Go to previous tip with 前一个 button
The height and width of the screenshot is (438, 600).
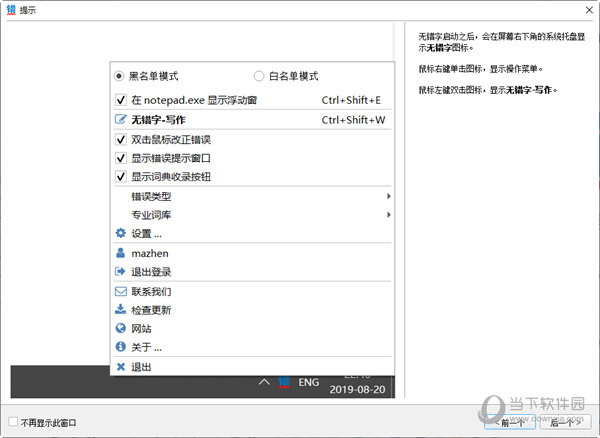(x=510, y=422)
